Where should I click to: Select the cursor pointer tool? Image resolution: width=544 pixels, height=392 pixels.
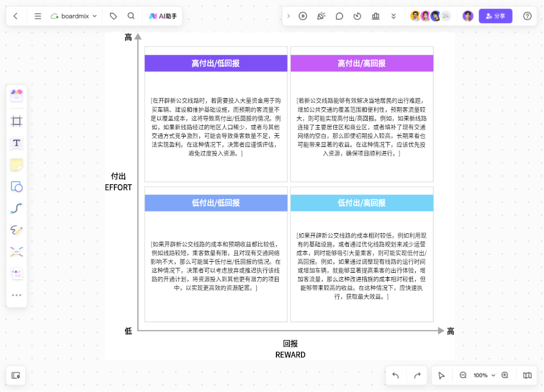(441, 375)
